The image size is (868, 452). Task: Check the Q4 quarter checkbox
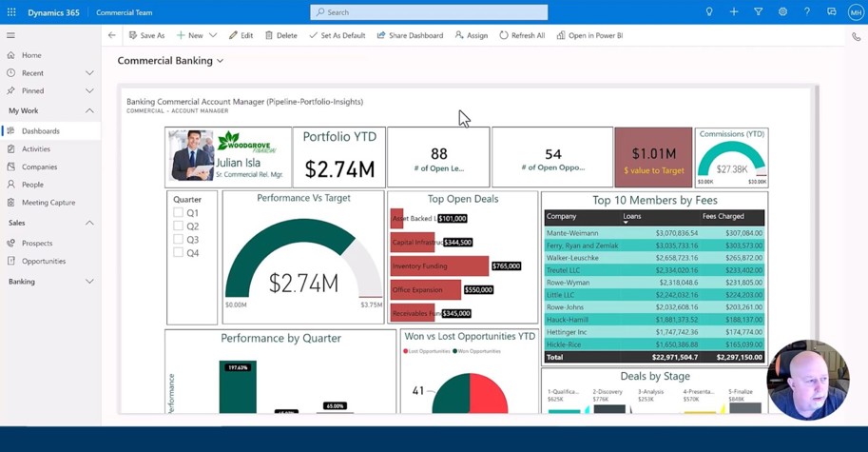pyautogui.click(x=178, y=252)
